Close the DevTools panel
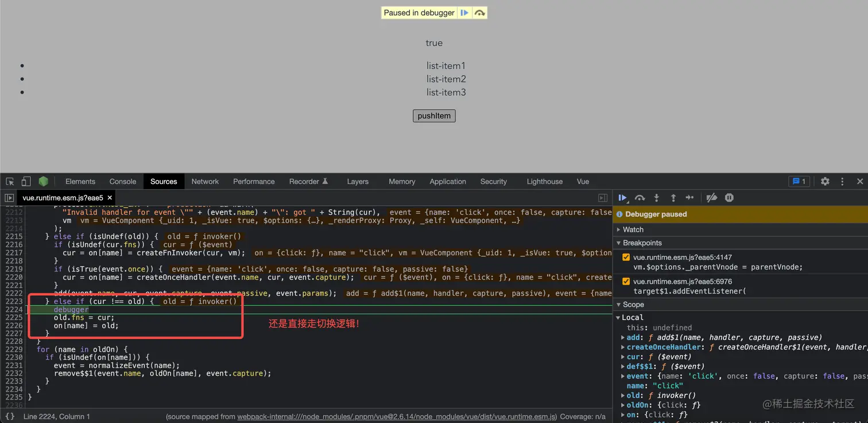The height and width of the screenshot is (423, 868). pyautogui.click(x=860, y=182)
